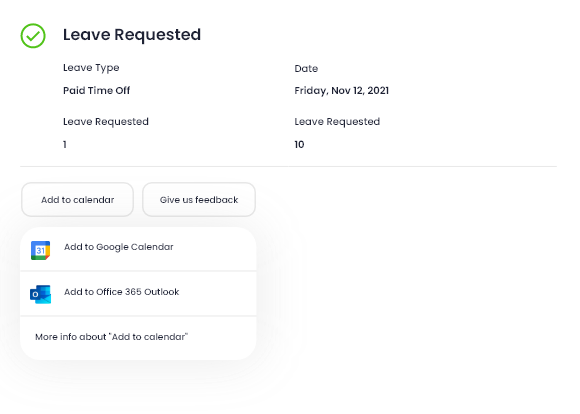This screenshot has height=414, width=580.
Task: Click the Leave Requested page heading
Action: click(132, 35)
